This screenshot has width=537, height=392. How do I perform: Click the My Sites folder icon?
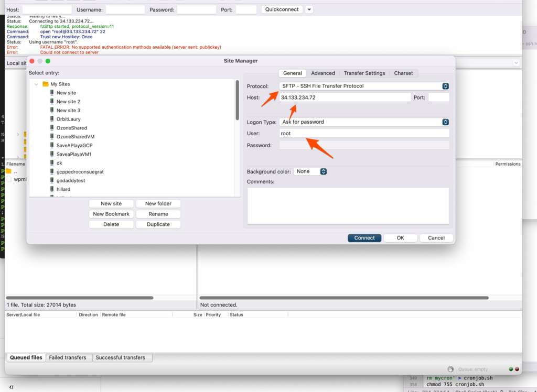45,84
